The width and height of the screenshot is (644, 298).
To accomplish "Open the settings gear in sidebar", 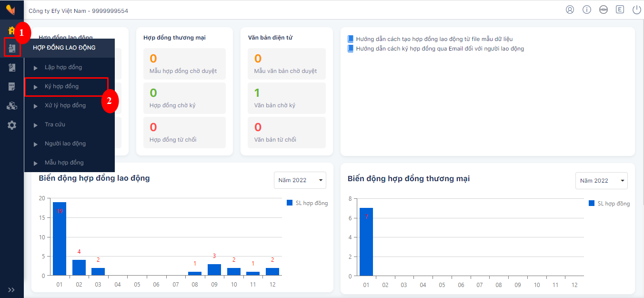I will [x=12, y=125].
